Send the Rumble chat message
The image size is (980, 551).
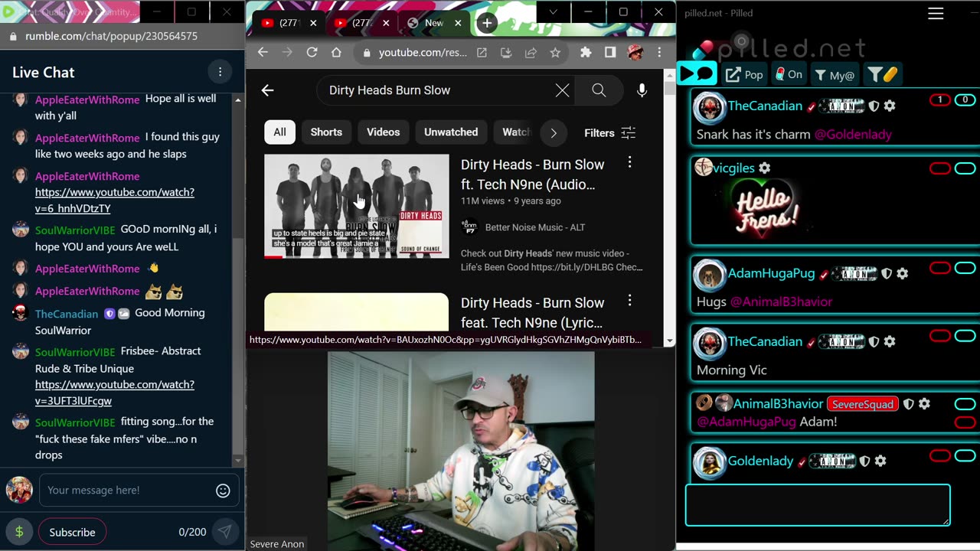tap(225, 532)
